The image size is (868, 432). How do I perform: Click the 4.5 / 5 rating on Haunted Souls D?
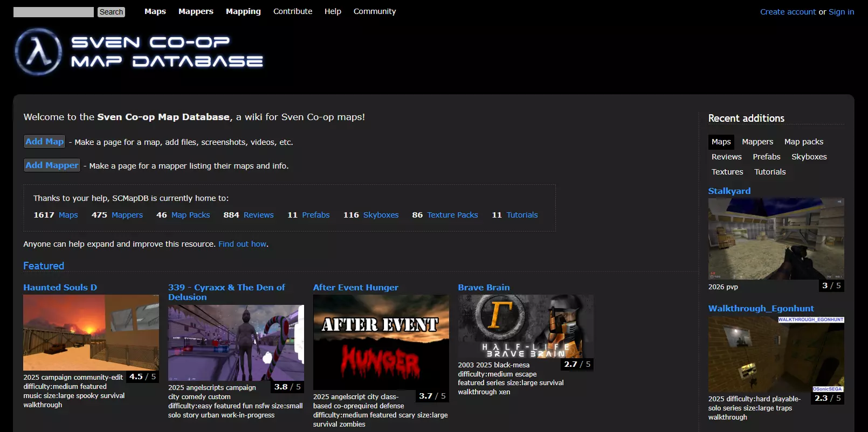[143, 377]
